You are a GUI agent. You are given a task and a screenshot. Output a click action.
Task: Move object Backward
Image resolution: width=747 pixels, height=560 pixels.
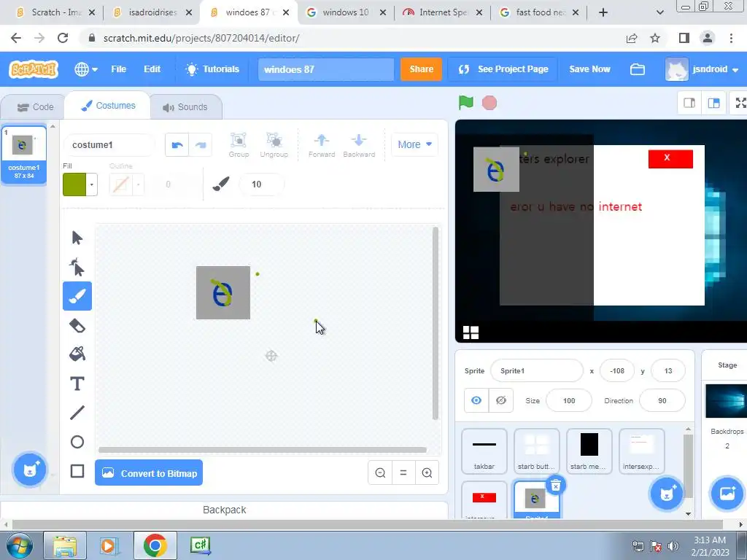[x=359, y=145]
